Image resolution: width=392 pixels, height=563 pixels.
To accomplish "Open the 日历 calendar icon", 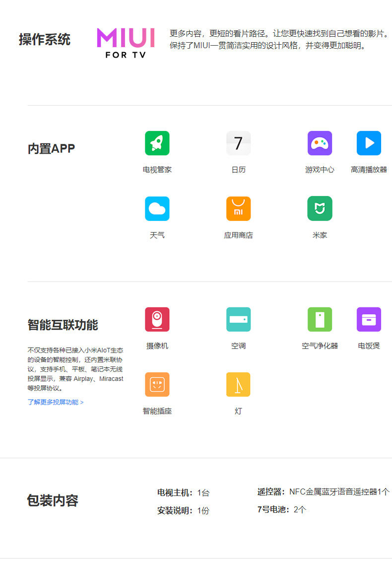I will coord(238,143).
